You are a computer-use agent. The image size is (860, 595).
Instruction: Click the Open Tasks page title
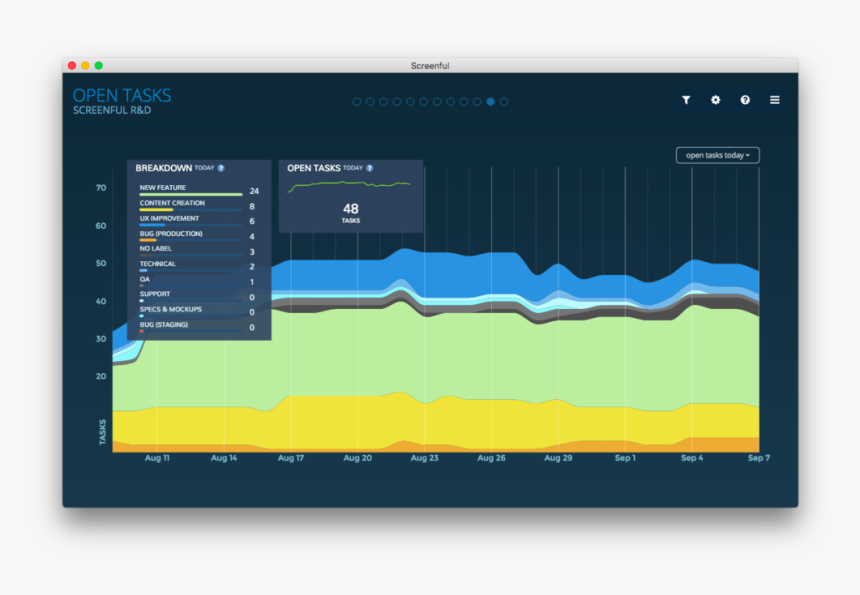122,95
